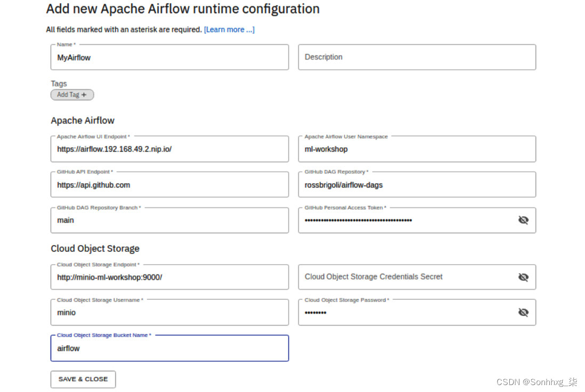Click the Credentials Secret text input
585x392 pixels.
click(405, 277)
